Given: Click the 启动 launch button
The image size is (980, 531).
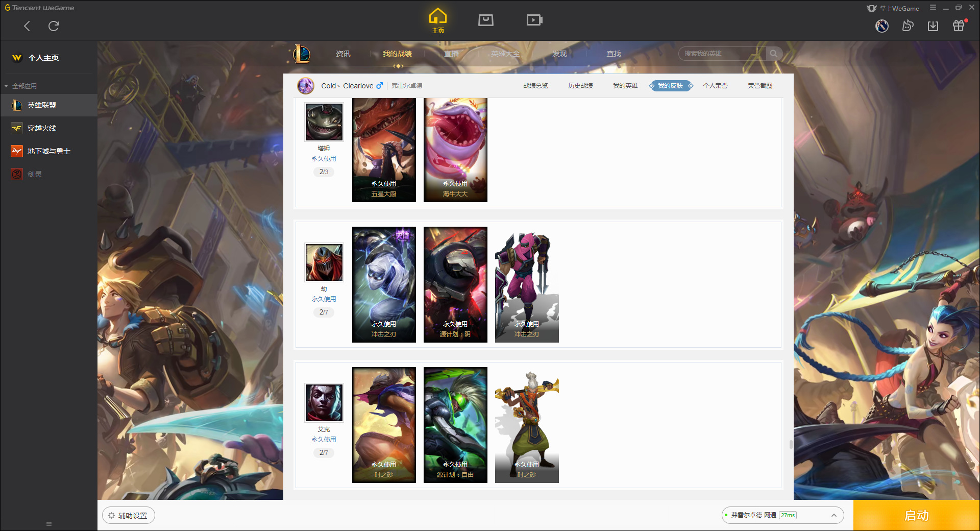Looking at the screenshot, I should [x=917, y=516].
